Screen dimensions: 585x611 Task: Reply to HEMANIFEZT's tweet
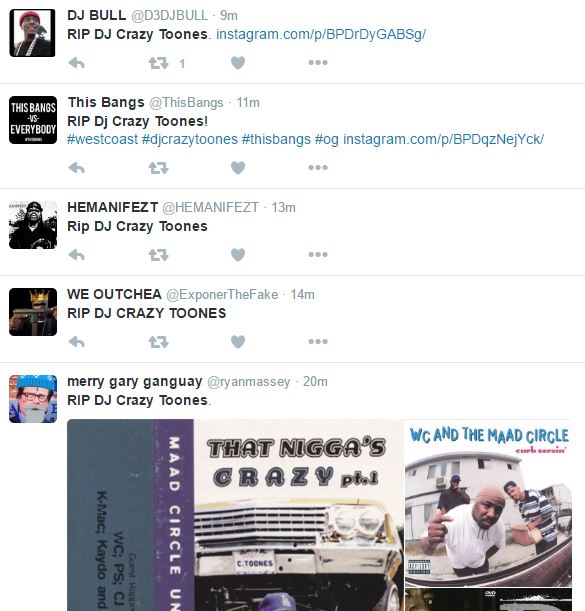[x=76, y=255]
